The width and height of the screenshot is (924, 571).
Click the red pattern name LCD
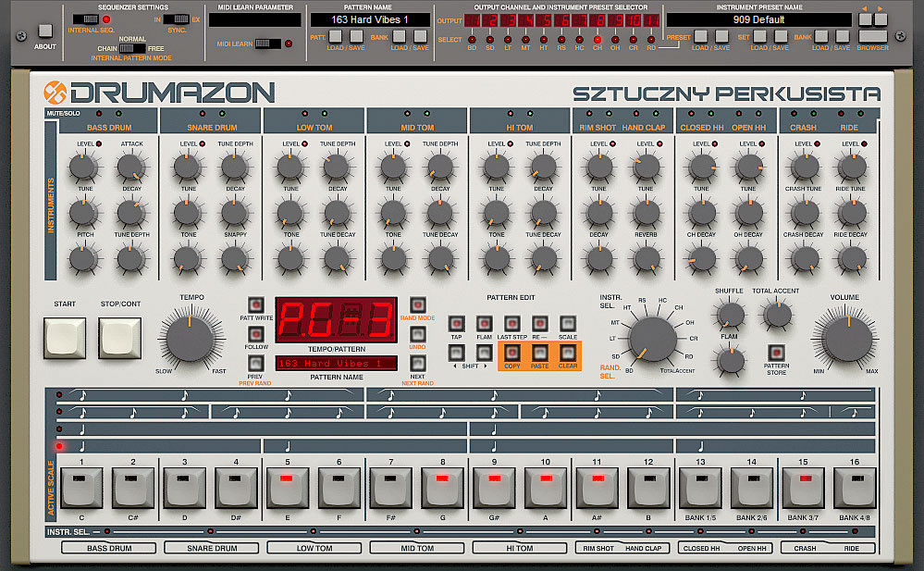pyautogui.click(x=336, y=364)
